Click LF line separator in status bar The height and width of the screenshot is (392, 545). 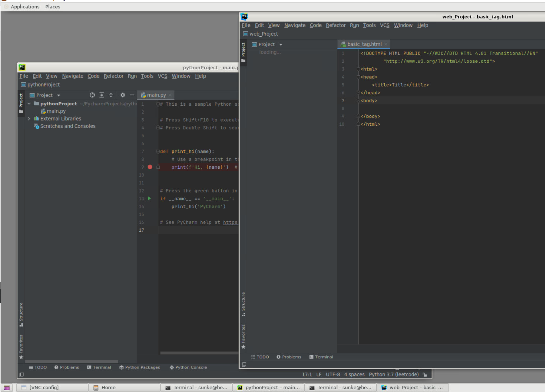tap(319, 375)
